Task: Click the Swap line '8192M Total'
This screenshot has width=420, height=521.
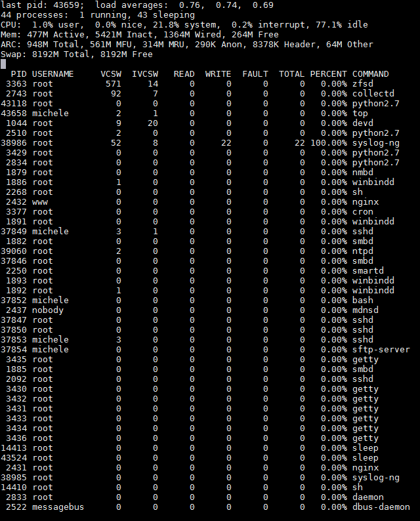Action: [61, 54]
